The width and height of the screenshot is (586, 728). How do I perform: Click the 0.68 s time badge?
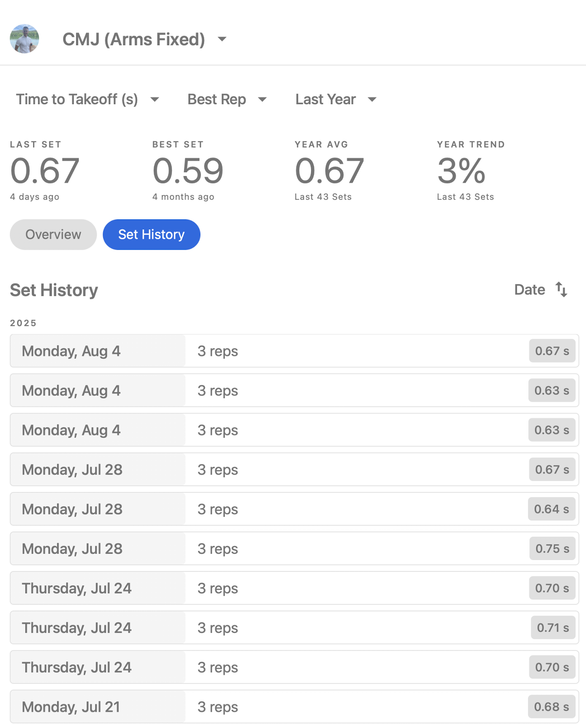point(551,707)
